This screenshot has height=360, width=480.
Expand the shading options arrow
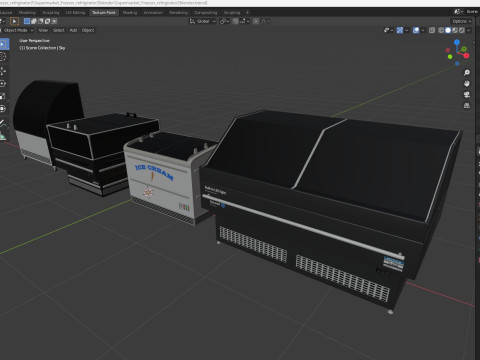(x=468, y=30)
